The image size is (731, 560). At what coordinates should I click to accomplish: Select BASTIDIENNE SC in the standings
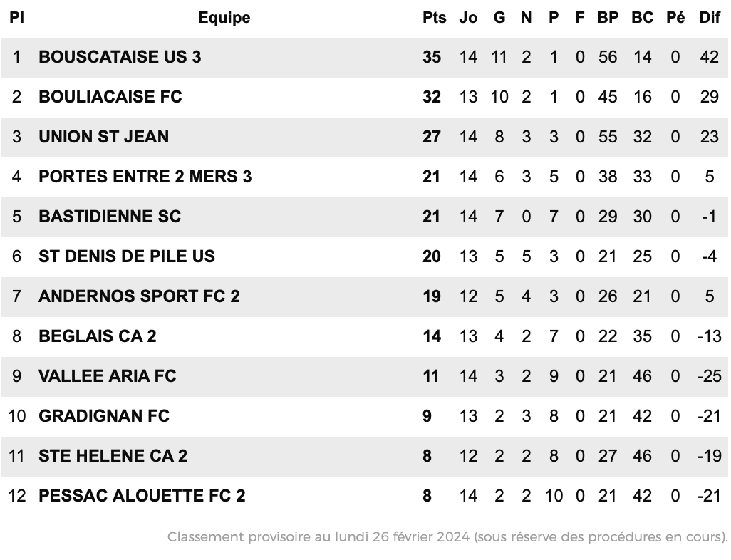pyautogui.click(x=110, y=217)
